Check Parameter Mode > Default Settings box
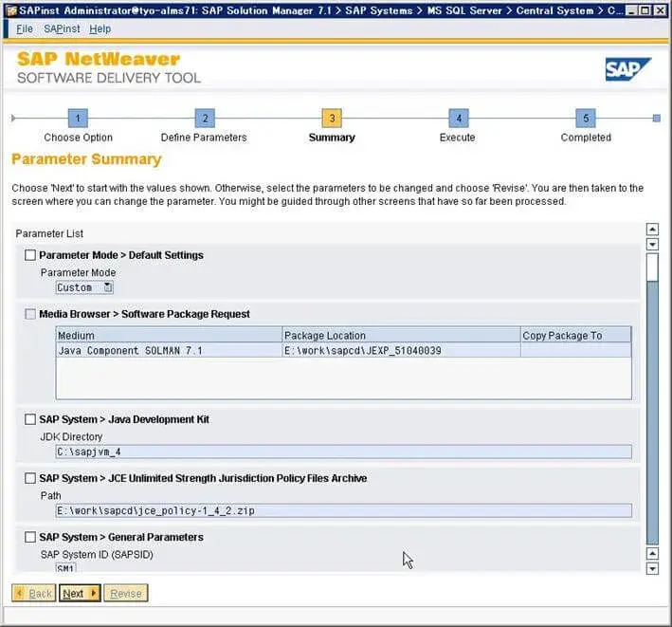The width and height of the screenshot is (672, 627). (30, 255)
